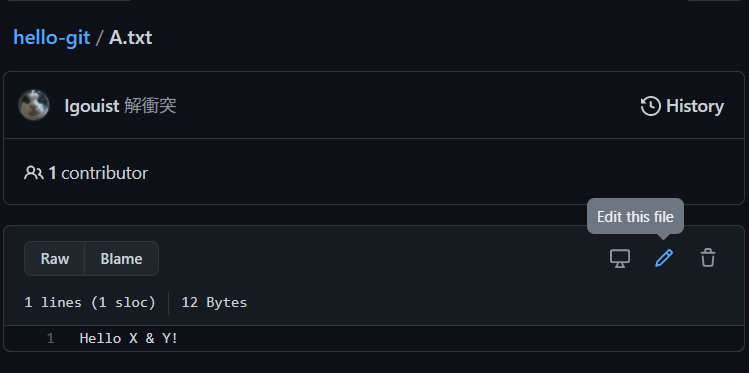Image resolution: width=749 pixels, height=373 pixels.
Task: Click the slash separator in the breadcrumb
Action: (x=99, y=38)
